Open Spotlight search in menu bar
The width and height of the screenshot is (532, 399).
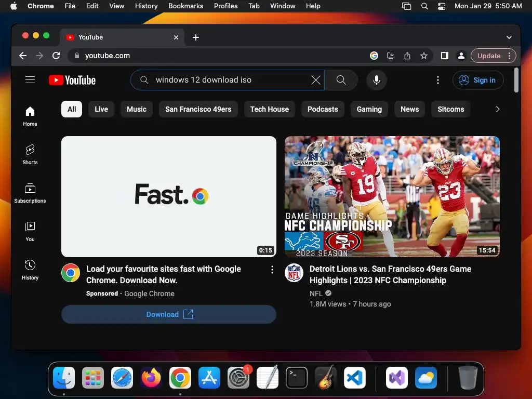[424, 6]
